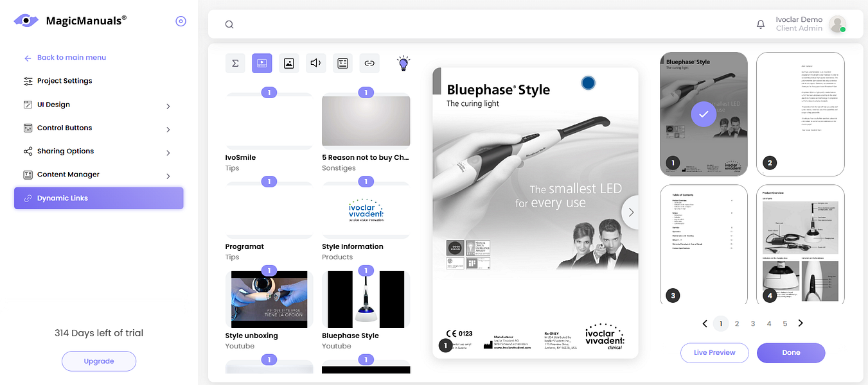This screenshot has width=868, height=385.
Task: Select the page 3 Table of Contents thumbnail
Action: click(x=704, y=244)
